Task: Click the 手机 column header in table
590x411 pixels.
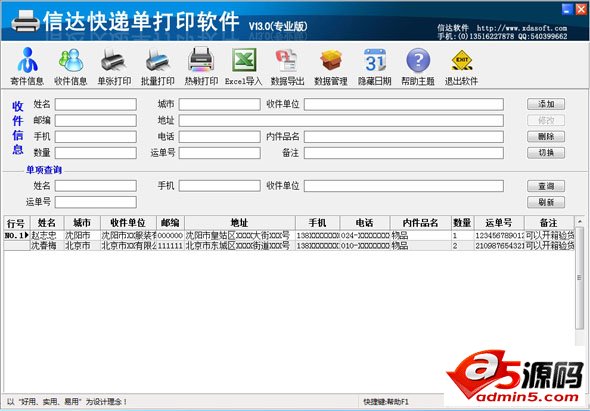Action: [x=318, y=223]
